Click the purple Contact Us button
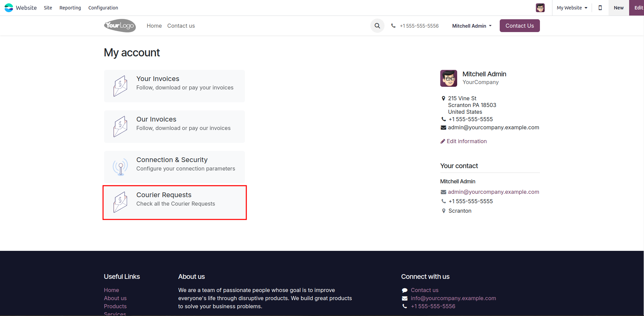 coord(519,26)
